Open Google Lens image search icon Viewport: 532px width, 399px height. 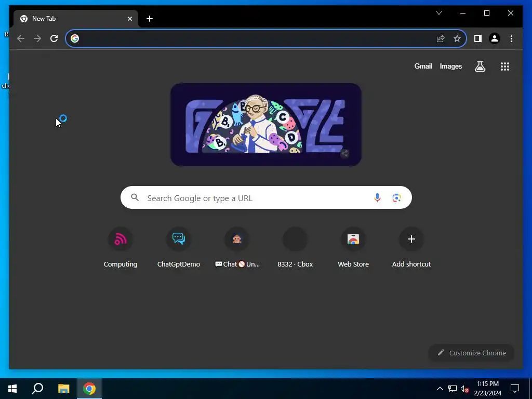[396, 198]
